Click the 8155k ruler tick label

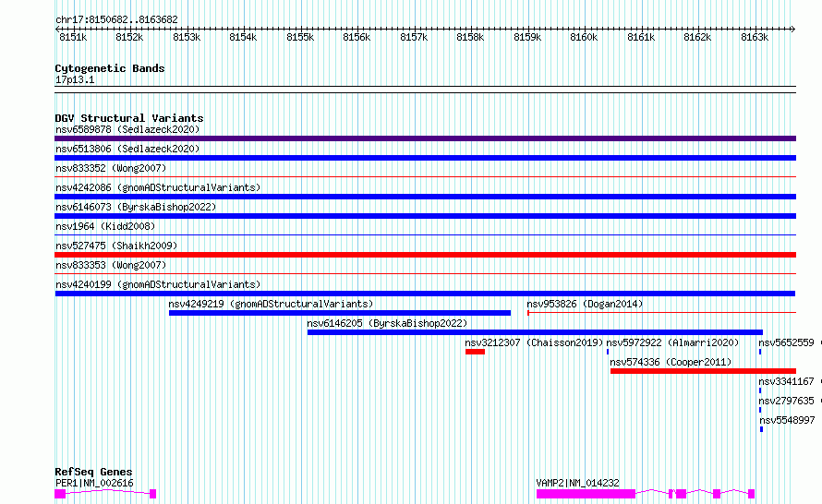(300, 37)
